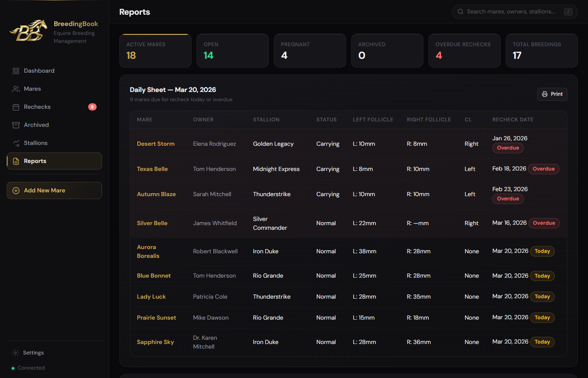The width and height of the screenshot is (588, 378).
Task: Click the Stallions chart icon
Action: (16, 143)
